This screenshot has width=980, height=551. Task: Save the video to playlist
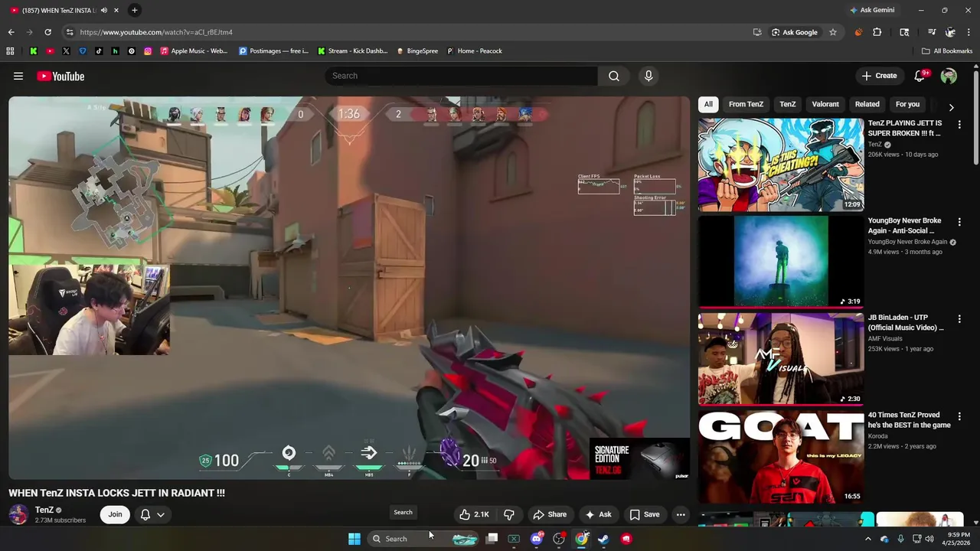coord(644,514)
